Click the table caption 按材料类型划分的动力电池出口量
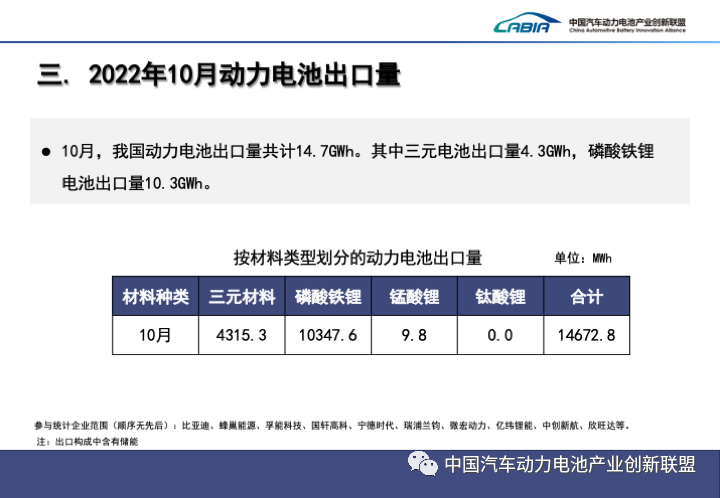Viewport: 720px width, 498px height. tap(357, 256)
